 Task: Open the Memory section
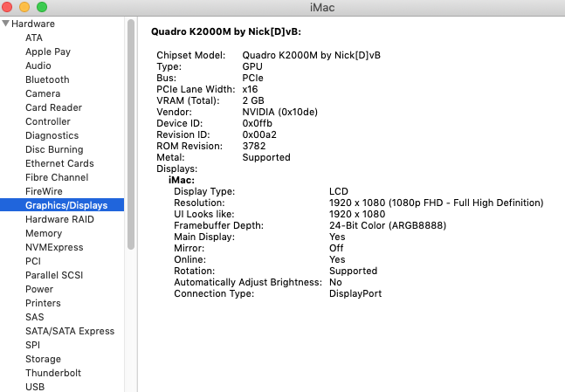(x=44, y=233)
